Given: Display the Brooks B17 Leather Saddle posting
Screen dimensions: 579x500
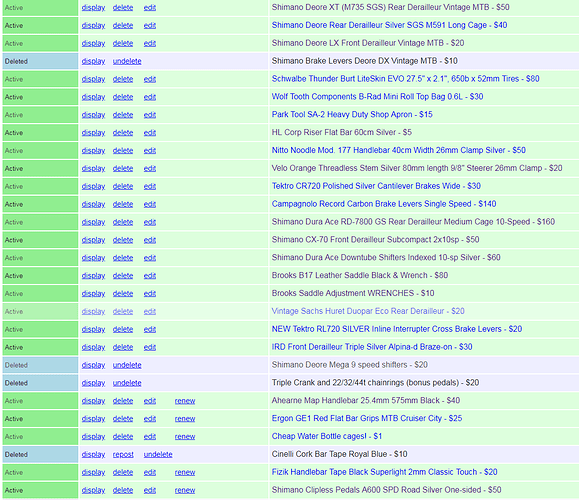Looking at the screenshot, I should point(93,275).
